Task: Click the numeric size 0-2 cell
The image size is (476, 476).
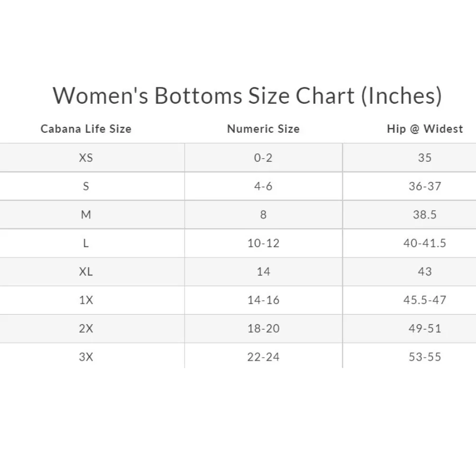Action: click(263, 158)
